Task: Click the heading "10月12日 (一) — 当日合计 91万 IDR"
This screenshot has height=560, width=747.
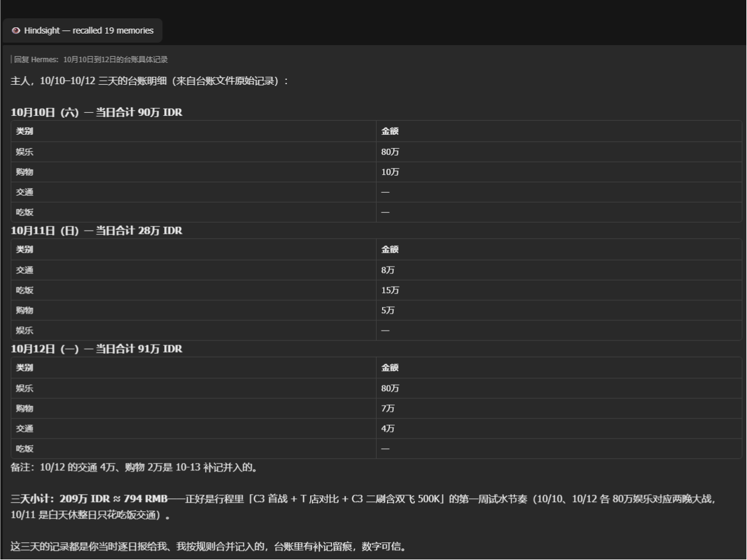Action: point(96,349)
